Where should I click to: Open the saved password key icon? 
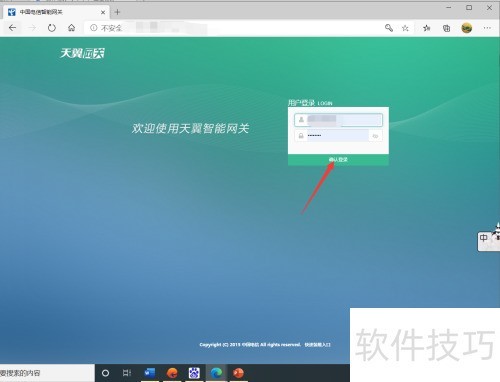(x=389, y=28)
